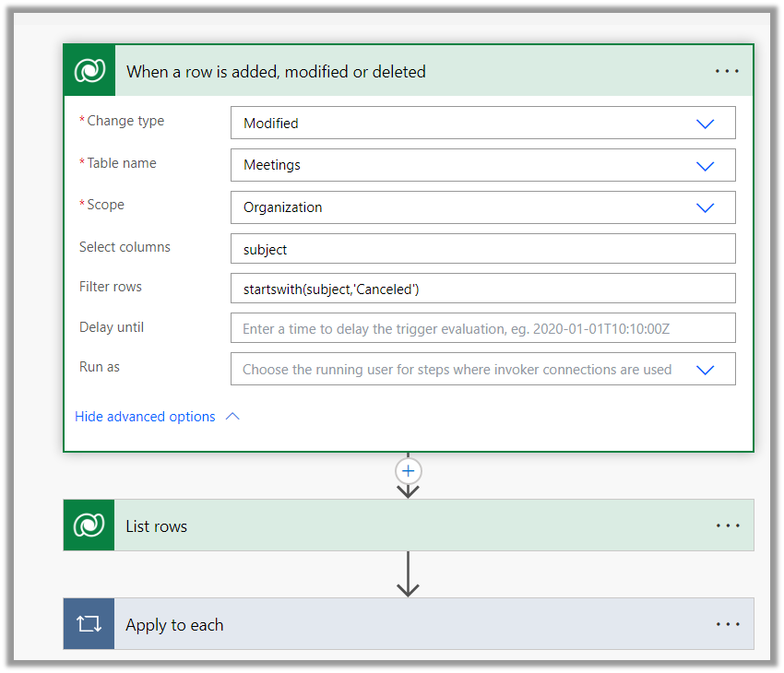
Task: Click the Apply to each loop icon
Action: [89, 624]
